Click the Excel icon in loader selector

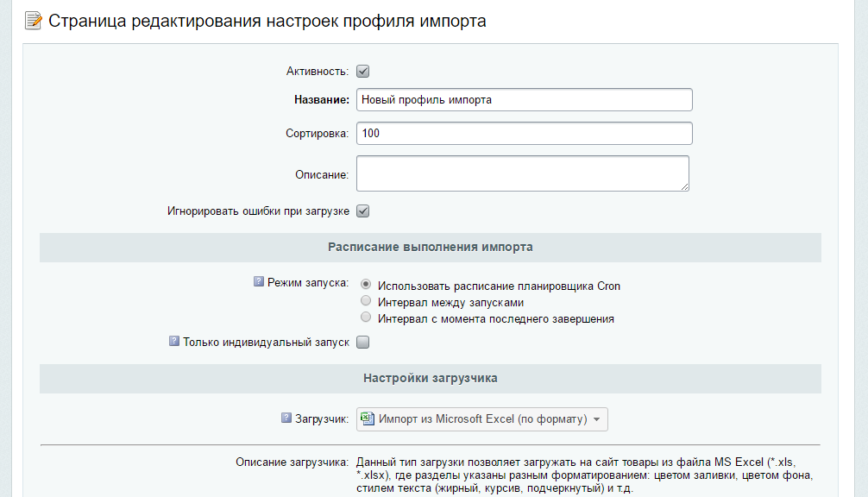coord(367,418)
